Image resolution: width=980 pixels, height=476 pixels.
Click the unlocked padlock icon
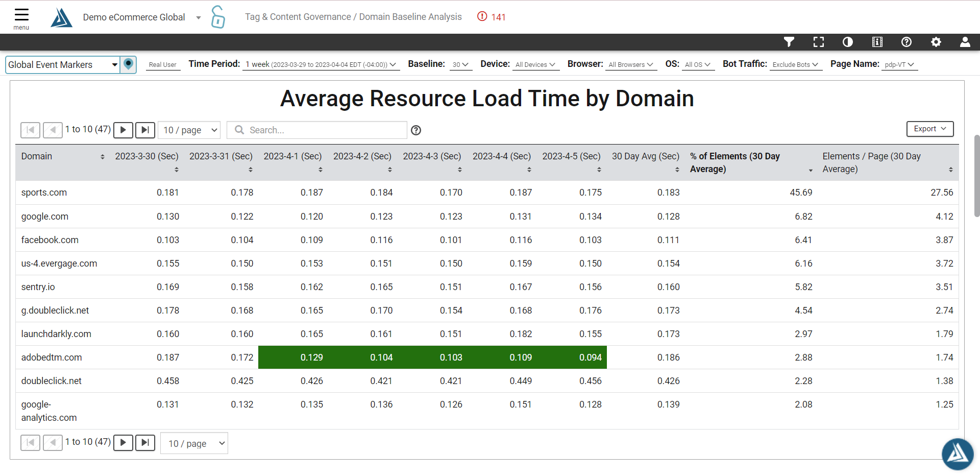(x=218, y=17)
